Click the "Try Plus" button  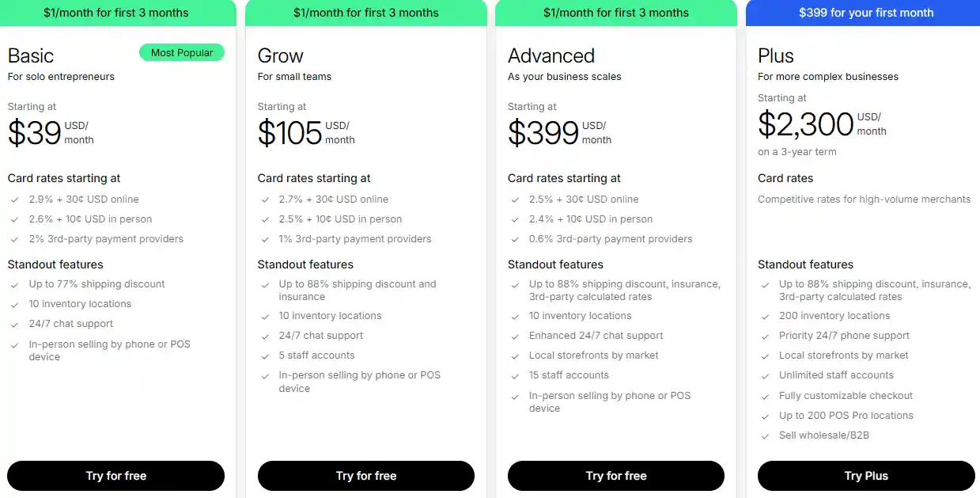(865, 476)
